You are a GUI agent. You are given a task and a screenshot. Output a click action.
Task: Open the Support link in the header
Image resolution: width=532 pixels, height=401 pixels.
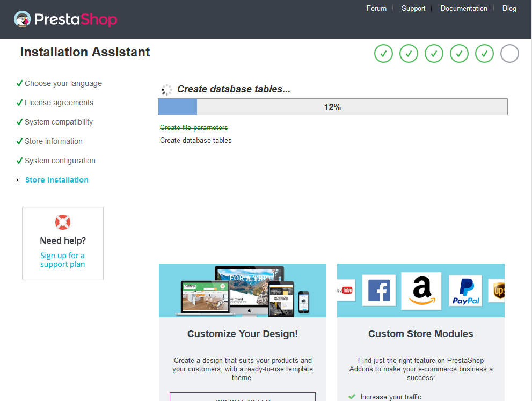pyautogui.click(x=413, y=9)
